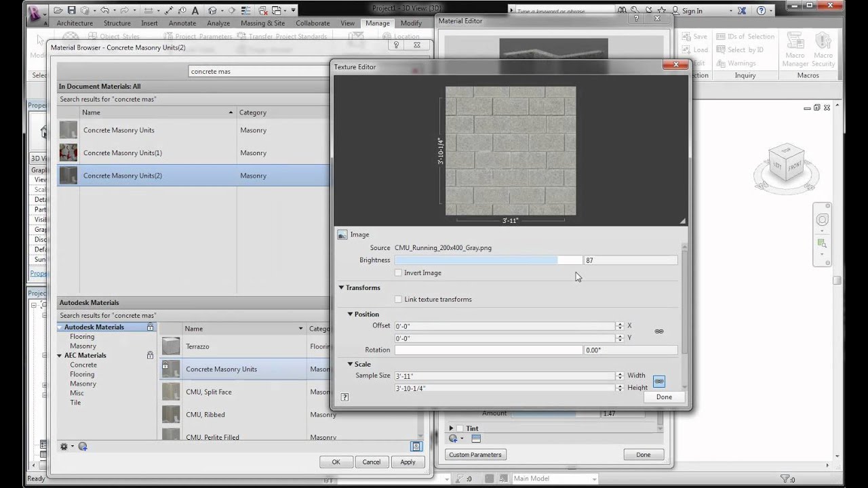Open the Massing & Site ribbon tab
This screenshot has height=488, width=868.
(262, 23)
